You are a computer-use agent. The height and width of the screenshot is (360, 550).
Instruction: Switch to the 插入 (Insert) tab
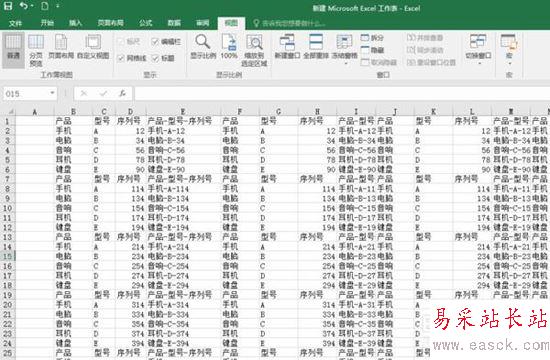coord(75,23)
